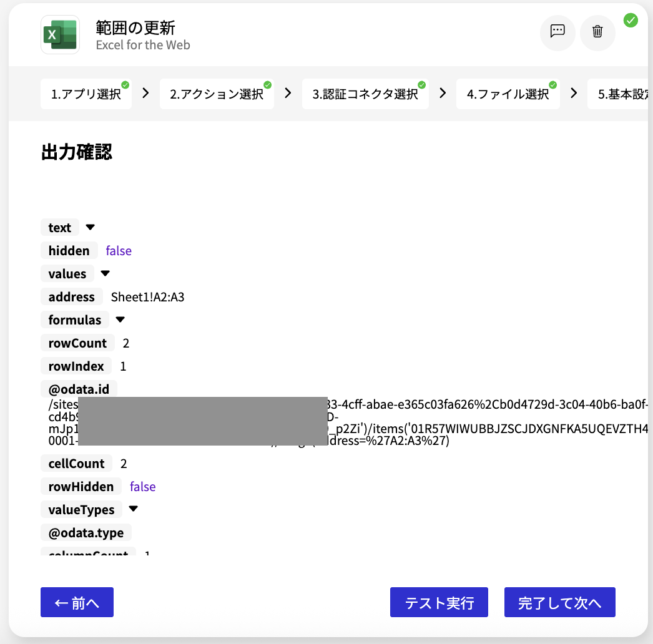
Task: Click chevron arrow after アクション選択 step
Action: click(x=288, y=93)
